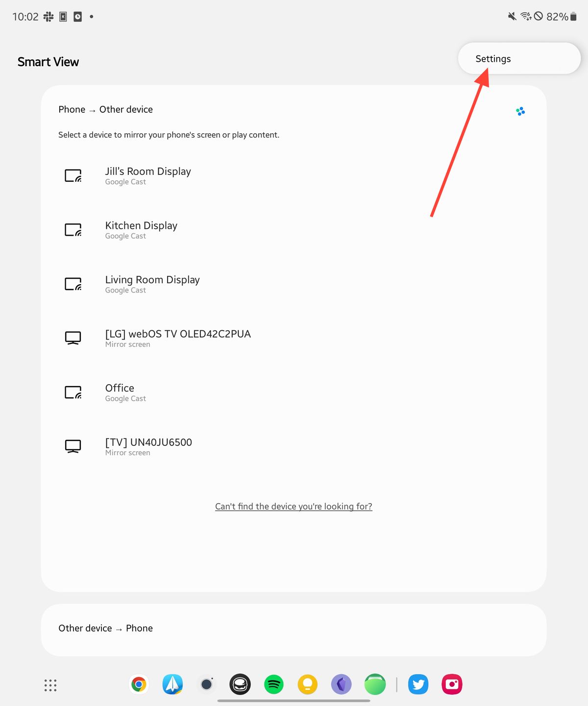The image size is (588, 706).
Task: Tap the "Phone → Other device" header
Action: [x=105, y=109]
